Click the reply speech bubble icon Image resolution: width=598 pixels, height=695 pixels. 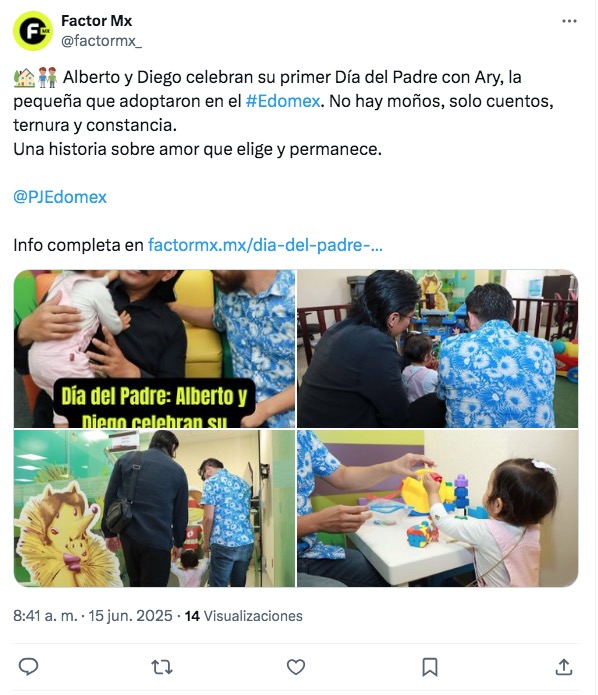click(28, 666)
